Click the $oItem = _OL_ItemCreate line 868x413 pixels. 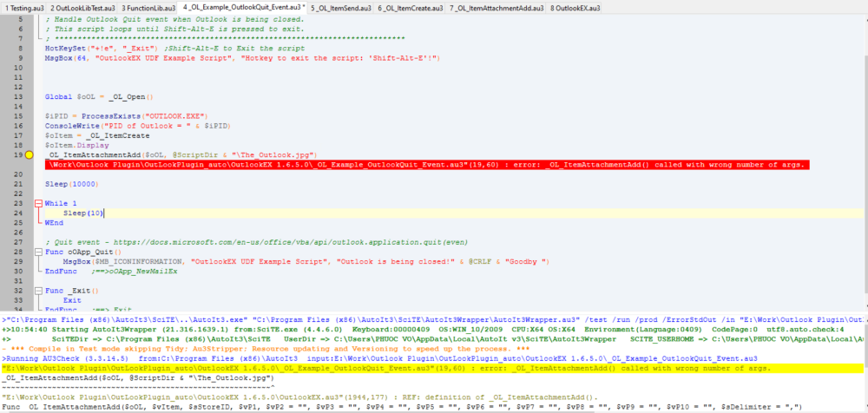[97, 135]
